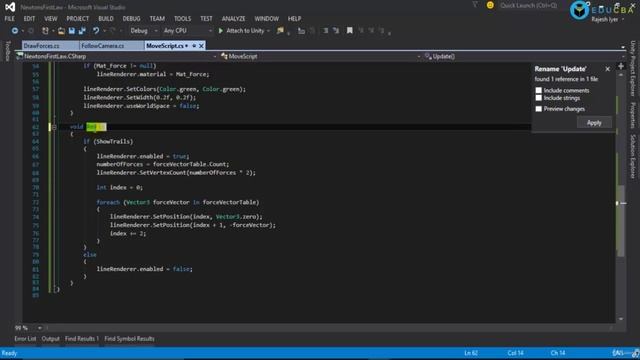Open the TEAM menu
Viewport: 640px width, 360px height.
tap(157, 19)
